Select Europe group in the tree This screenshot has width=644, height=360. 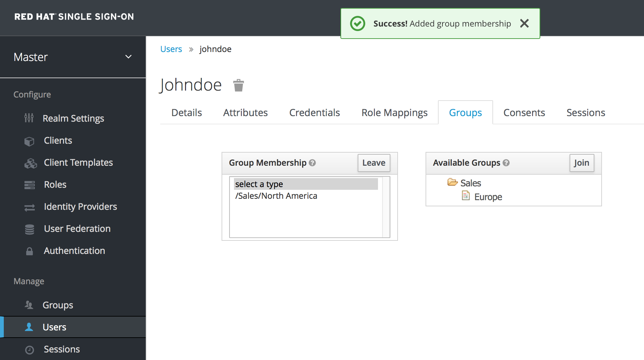coord(488,197)
